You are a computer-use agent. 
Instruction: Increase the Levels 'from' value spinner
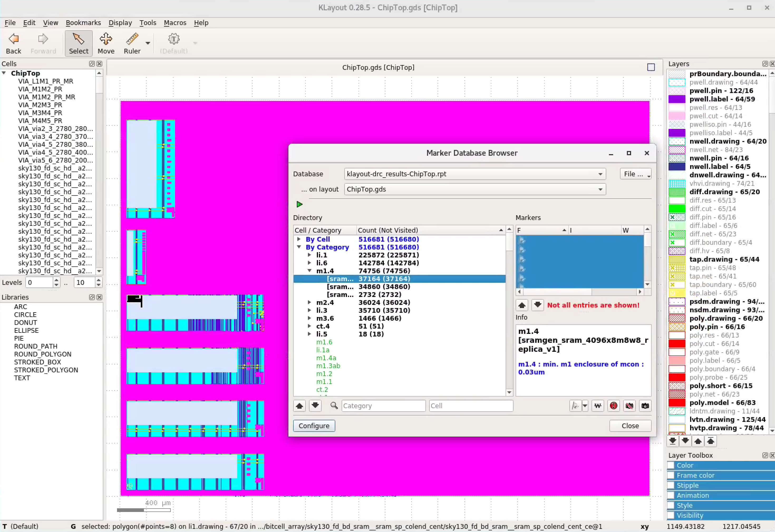[x=56, y=280]
